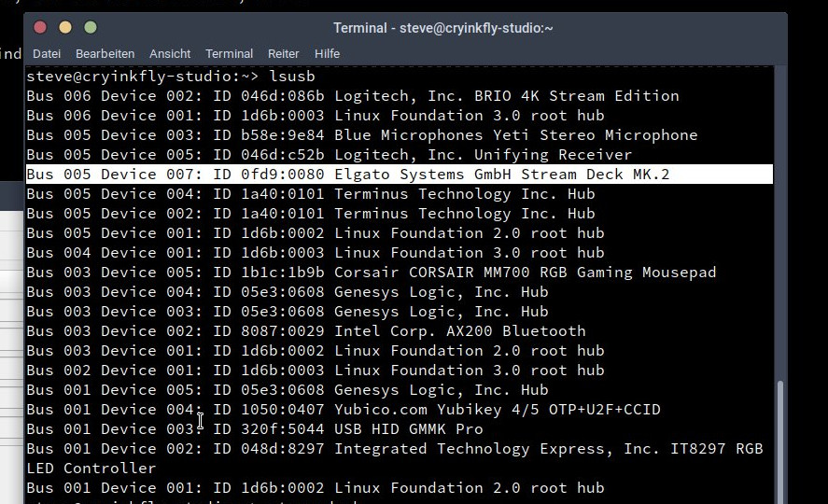Screen dimensions: 828x504
Task: Minimize the terminal using yellow button
Action: (x=65, y=28)
